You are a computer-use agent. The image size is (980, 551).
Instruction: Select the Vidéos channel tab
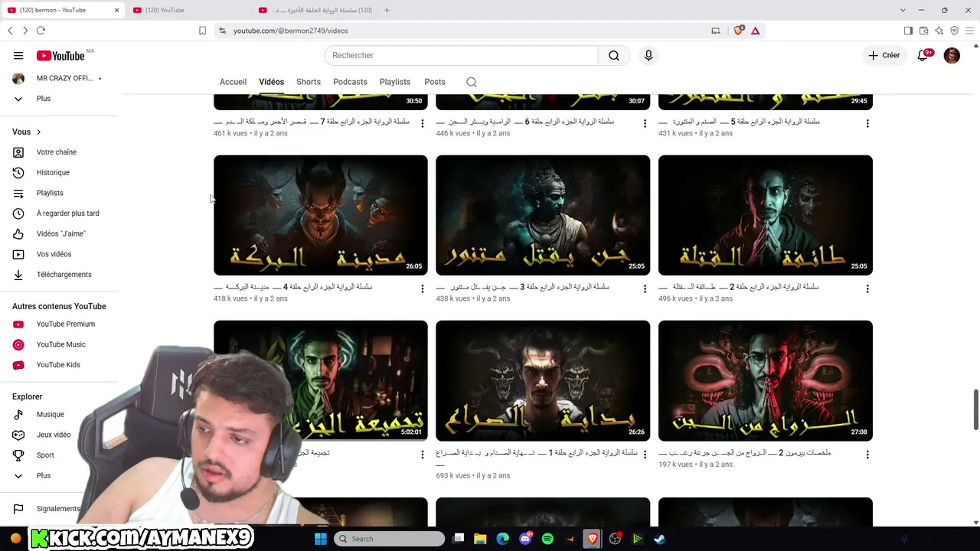coord(271,82)
